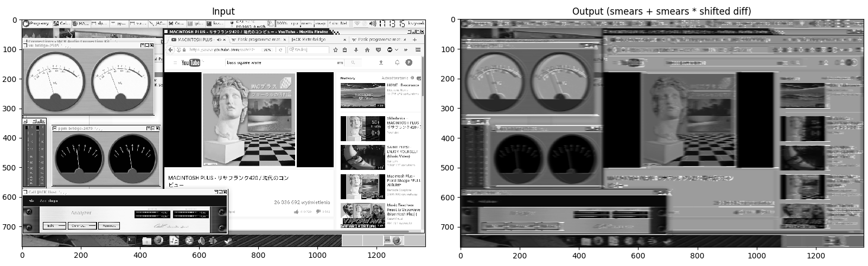Click JAC... taskbar window button
The image size is (868, 266).
tap(158, 23)
